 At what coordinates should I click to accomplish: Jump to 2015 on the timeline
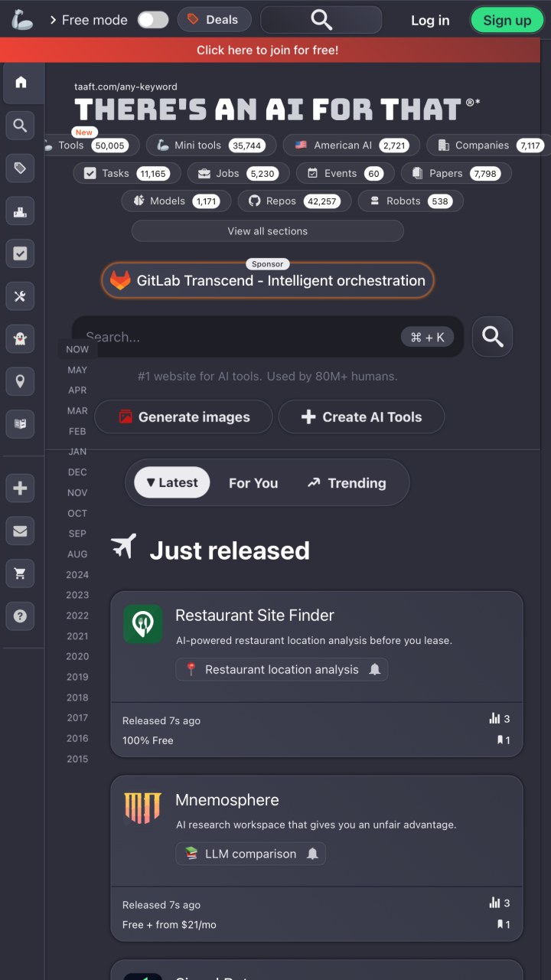click(x=77, y=759)
